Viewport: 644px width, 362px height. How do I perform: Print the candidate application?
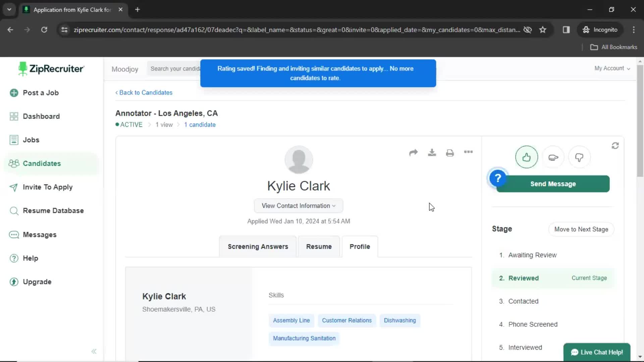(x=450, y=153)
